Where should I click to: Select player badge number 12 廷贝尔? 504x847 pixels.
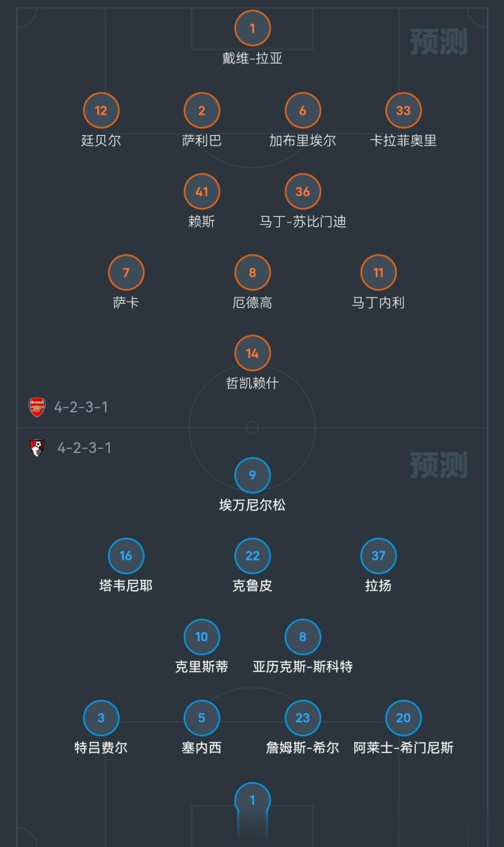pos(101,111)
